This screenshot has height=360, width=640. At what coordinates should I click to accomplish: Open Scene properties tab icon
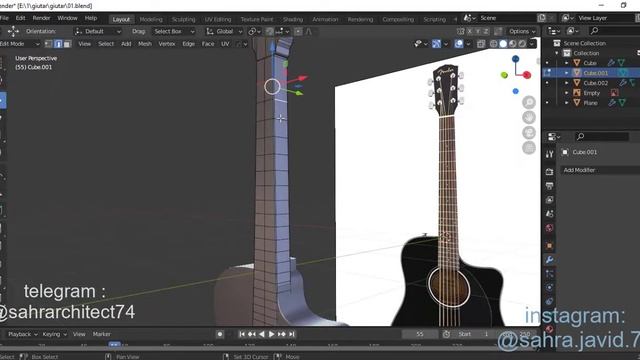pyautogui.click(x=549, y=213)
